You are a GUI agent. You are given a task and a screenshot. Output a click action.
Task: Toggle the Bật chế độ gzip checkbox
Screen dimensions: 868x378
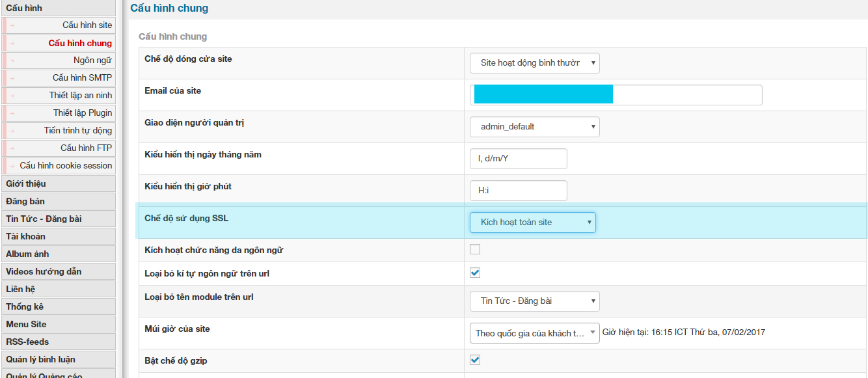(475, 360)
